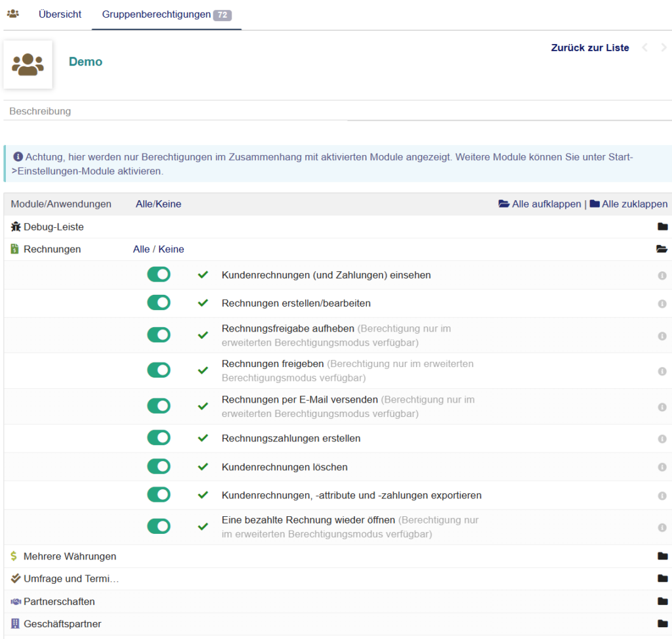672x639 pixels.
Task: Switch to the Übersicht tab
Action: tap(60, 14)
